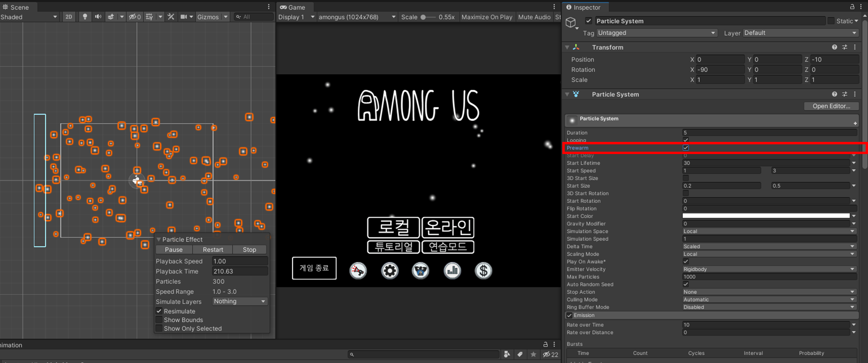
Task: Click the dollar sign icon in Game view
Action: coord(483,271)
